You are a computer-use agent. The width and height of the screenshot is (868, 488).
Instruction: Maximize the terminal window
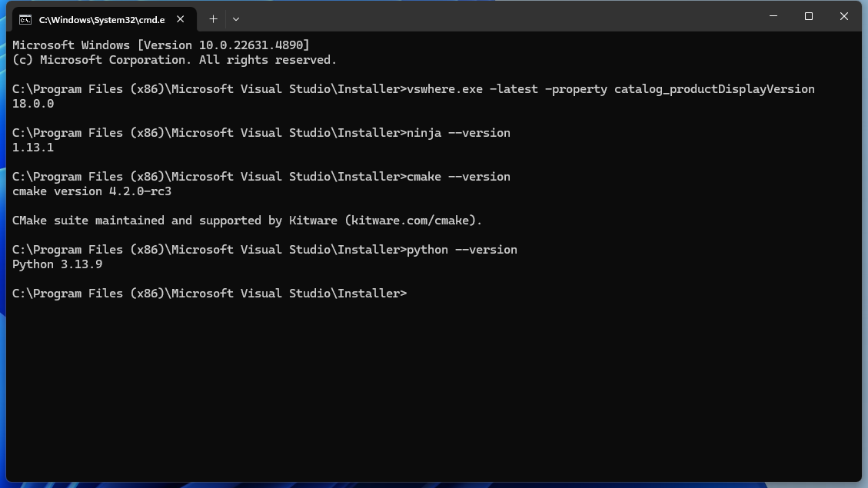tap(808, 16)
